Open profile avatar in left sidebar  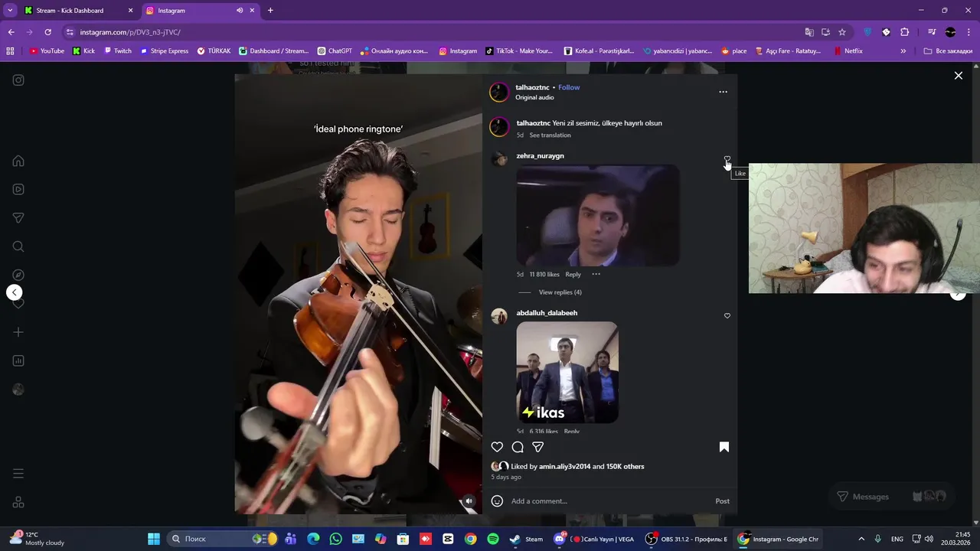(18, 390)
